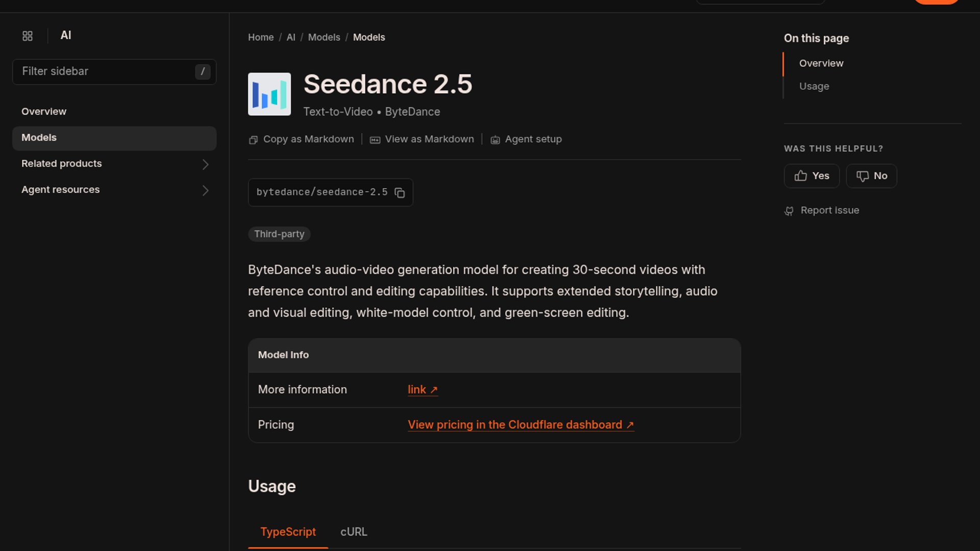
Task: View pricing in the Cloudflare dashboard
Action: click(x=521, y=425)
